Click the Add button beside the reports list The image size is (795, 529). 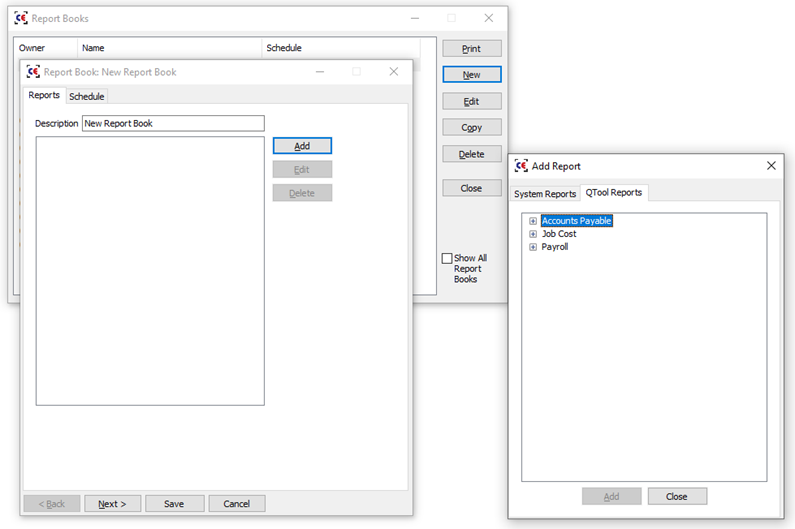click(x=302, y=146)
